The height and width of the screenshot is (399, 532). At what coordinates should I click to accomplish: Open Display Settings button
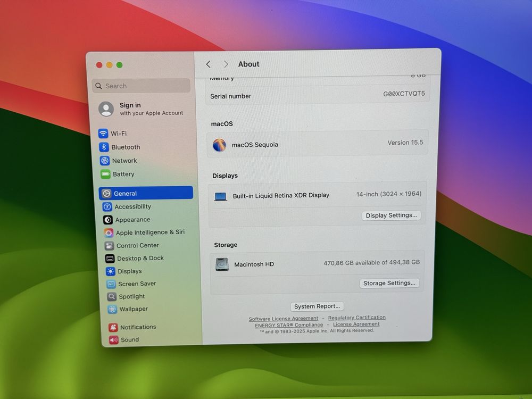point(391,215)
